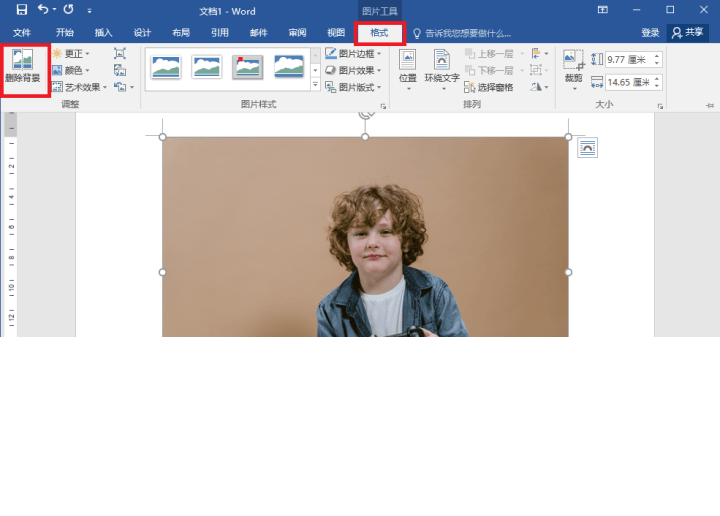Click the reset picture icon
Viewport: 720px width, 516px height.
tap(120, 87)
